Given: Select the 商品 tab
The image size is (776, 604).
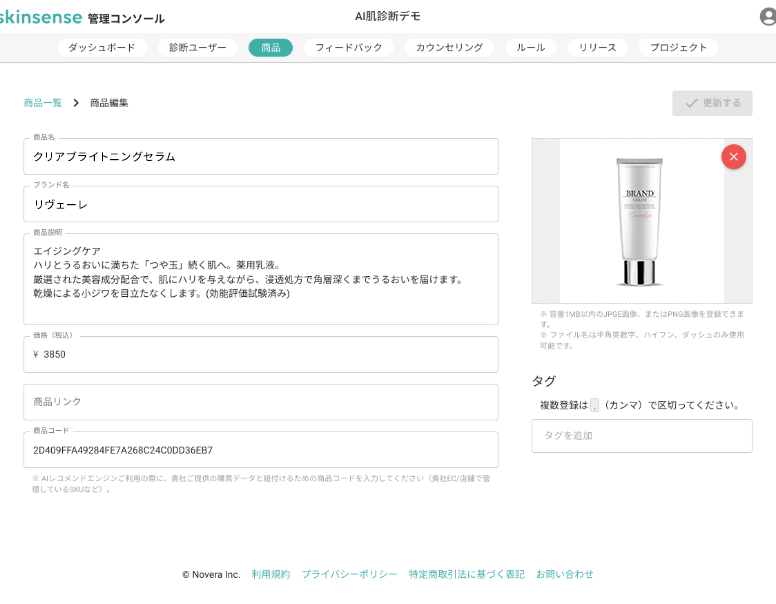Looking at the screenshot, I should 271,48.
